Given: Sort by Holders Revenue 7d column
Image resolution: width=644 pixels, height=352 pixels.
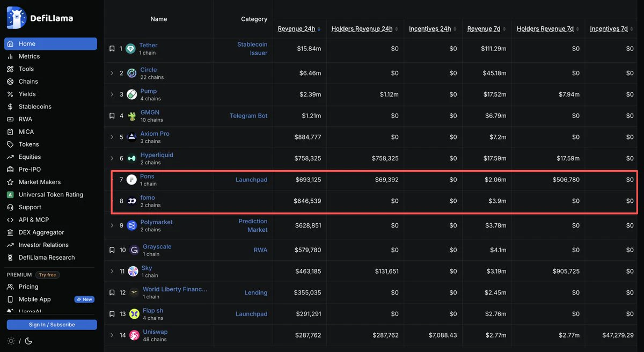Looking at the screenshot, I should [548, 28].
